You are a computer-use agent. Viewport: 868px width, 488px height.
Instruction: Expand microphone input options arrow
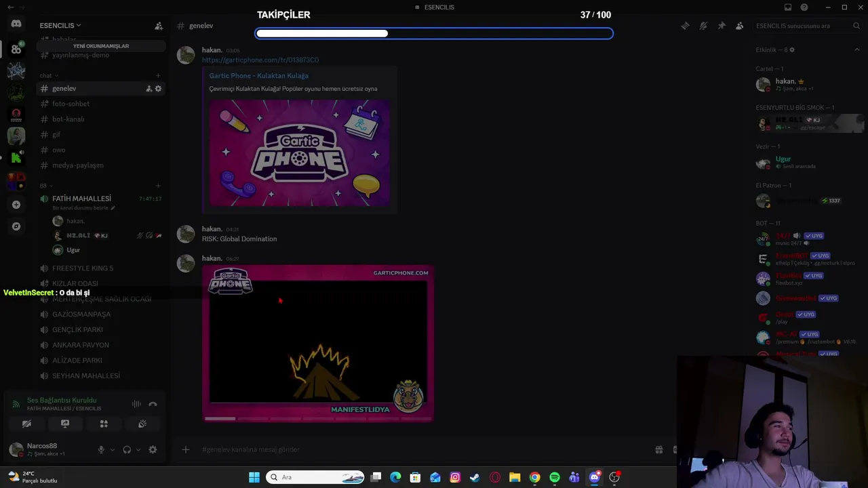click(113, 449)
